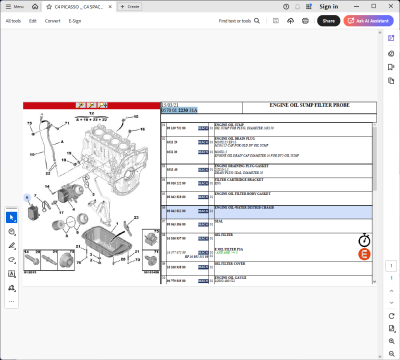Click the OIL FILTER COVER row
The height and width of the screenshot is (360, 400).
tap(267, 268)
